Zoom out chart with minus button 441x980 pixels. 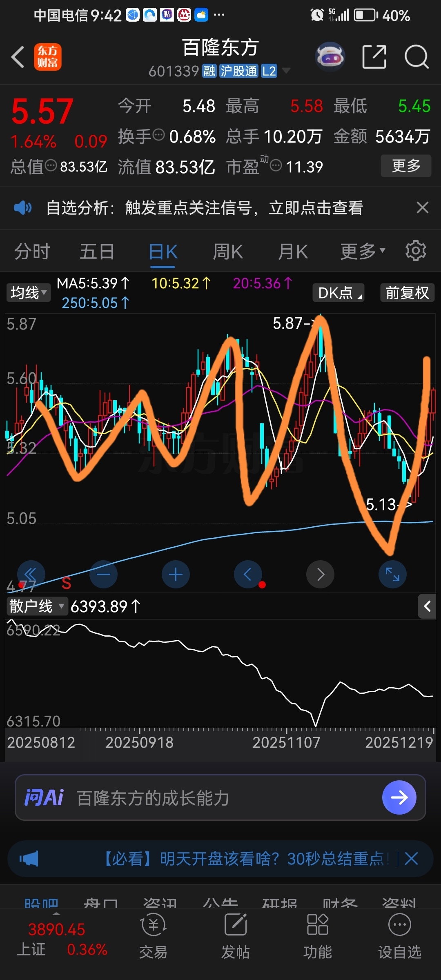[x=103, y=575]
